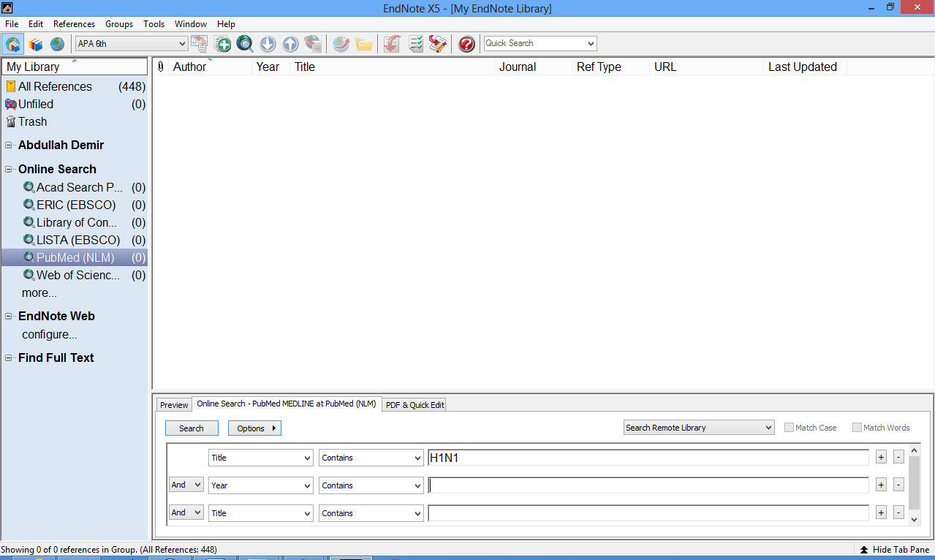The width and height of the screenshot is (935, 560).
Task: Open the Search Remote Library dropdown
Action: (699, 428)
